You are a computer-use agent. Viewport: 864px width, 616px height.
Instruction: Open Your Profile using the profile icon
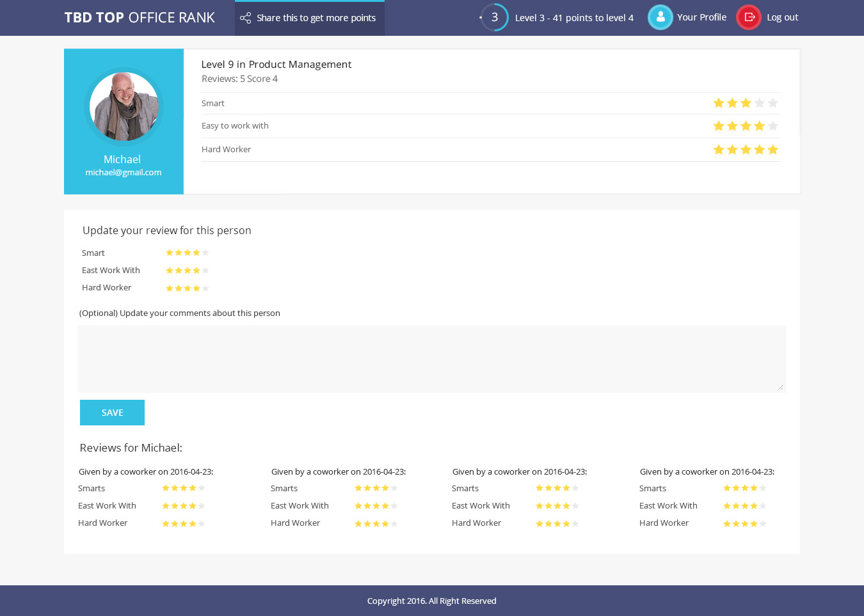[660, 17]
